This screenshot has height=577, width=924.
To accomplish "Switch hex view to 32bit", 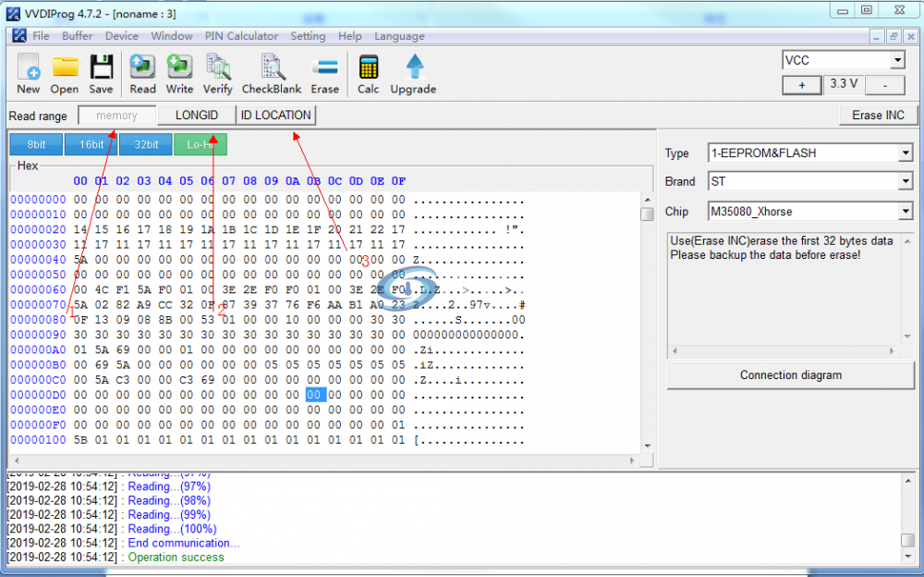I will click(x=146, y=144).
